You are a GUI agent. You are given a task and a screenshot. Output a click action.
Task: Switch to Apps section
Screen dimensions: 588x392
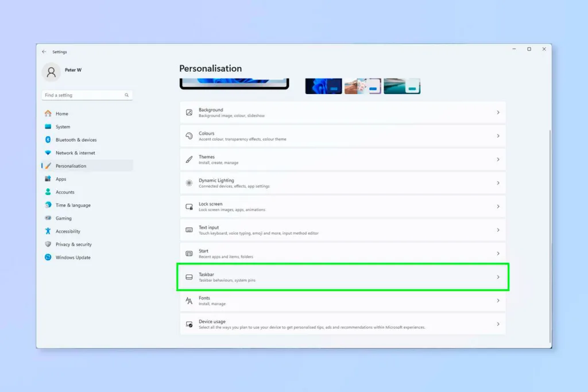click(61, 179)
